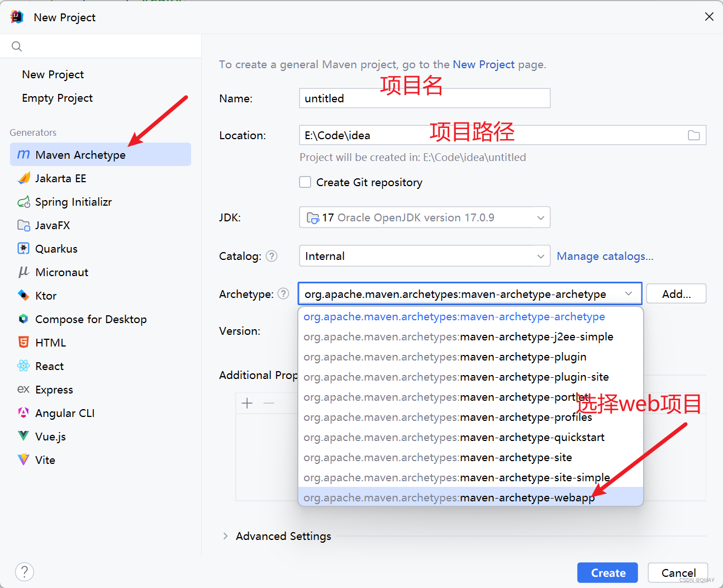Choose maven-archetype-site-simple option
The width and height of the screenshot is (723, 588).
pos(470,477)
